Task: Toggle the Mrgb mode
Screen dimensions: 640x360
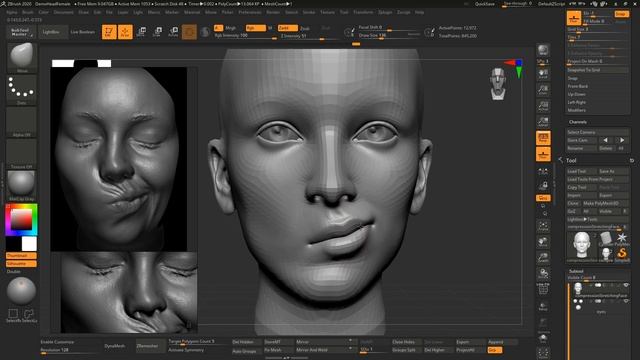Action: (x=231, y=28)
